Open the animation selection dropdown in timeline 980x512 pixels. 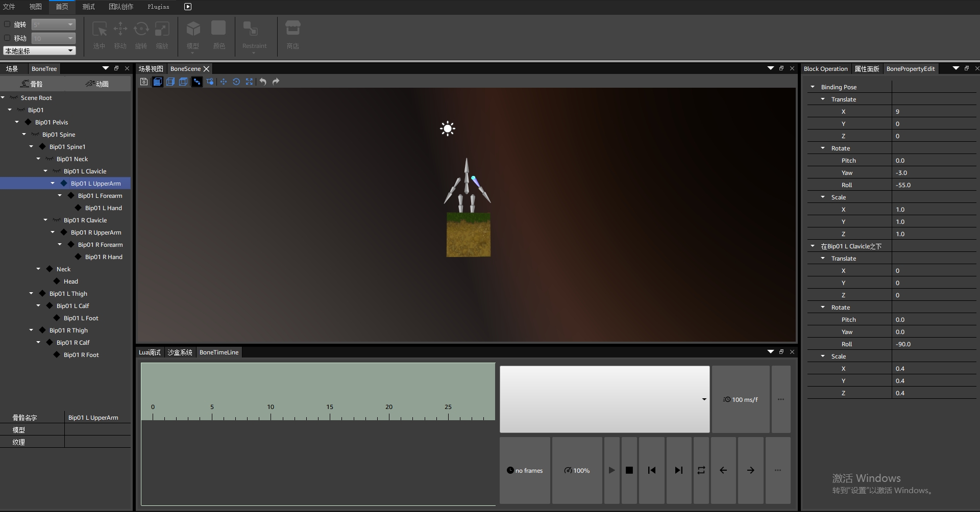click(x=604, y=399)
